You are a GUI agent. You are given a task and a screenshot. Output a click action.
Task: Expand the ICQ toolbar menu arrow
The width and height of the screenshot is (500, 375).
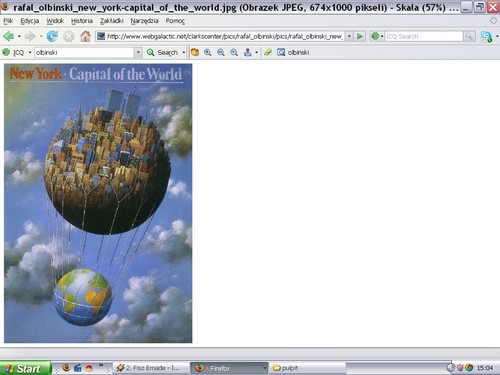click(30, 52)
